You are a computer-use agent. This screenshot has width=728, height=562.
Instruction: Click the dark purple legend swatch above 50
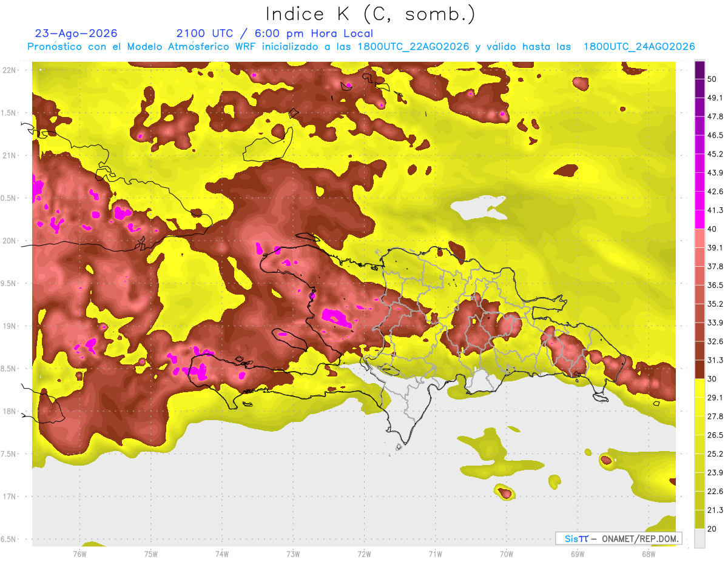699,69
